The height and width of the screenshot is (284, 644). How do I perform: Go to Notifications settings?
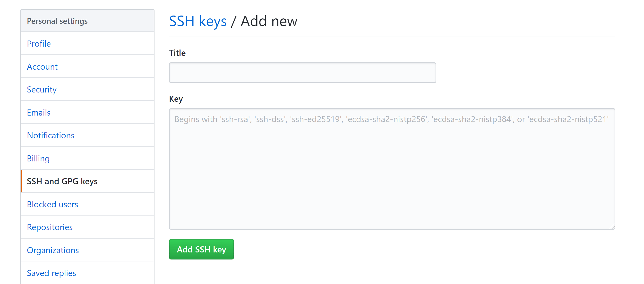[x=51, y=135]
